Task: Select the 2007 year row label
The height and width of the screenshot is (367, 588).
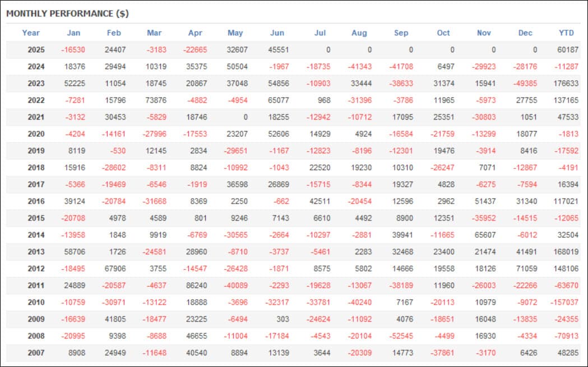Action: [36, 353]
